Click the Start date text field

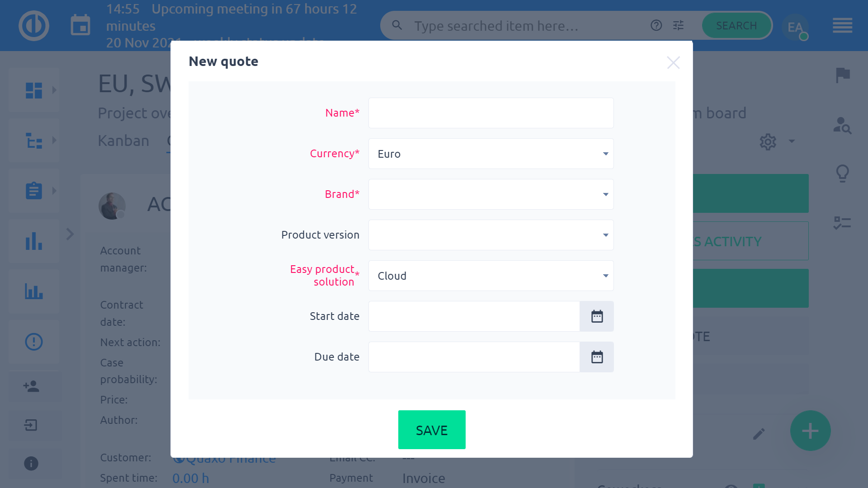(474, 316)
